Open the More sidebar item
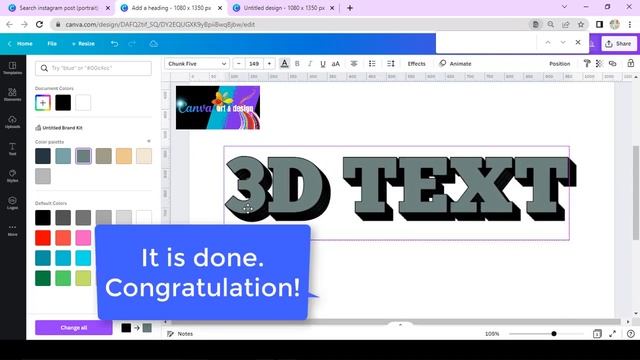This screenshot has height=360, width=640. tap(12, 230)
